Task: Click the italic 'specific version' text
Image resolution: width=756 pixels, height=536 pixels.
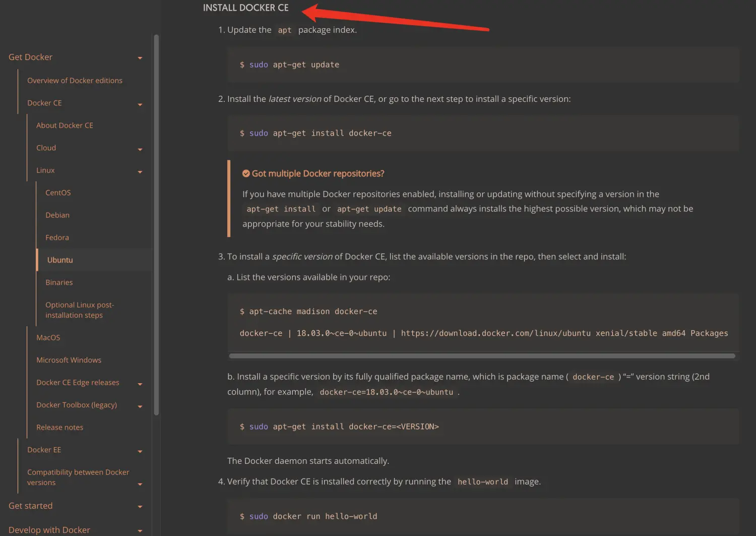Action: coord(302,257)
